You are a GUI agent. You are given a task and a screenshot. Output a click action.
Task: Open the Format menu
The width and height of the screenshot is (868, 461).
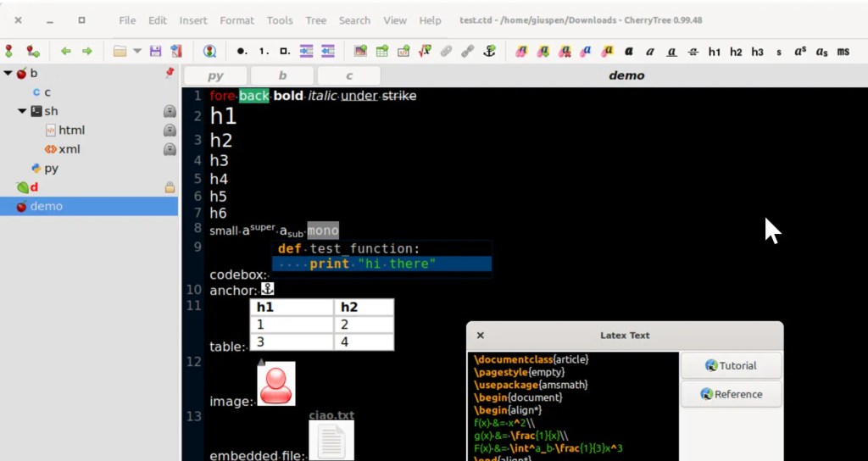[236, 20]
